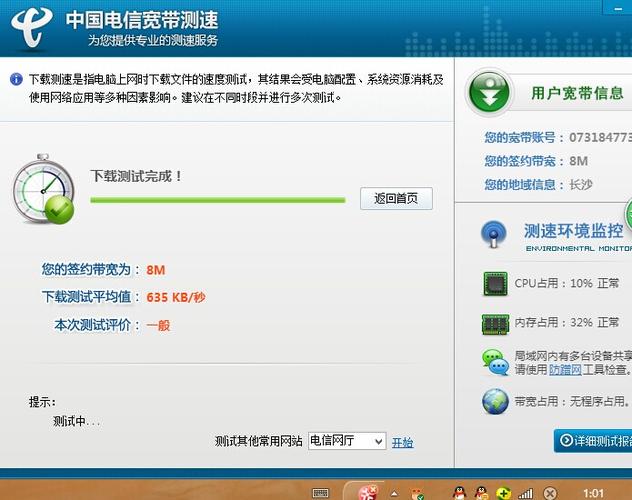
Task: Click the stopwatch test-complete icon
Action: click(43, 189)
